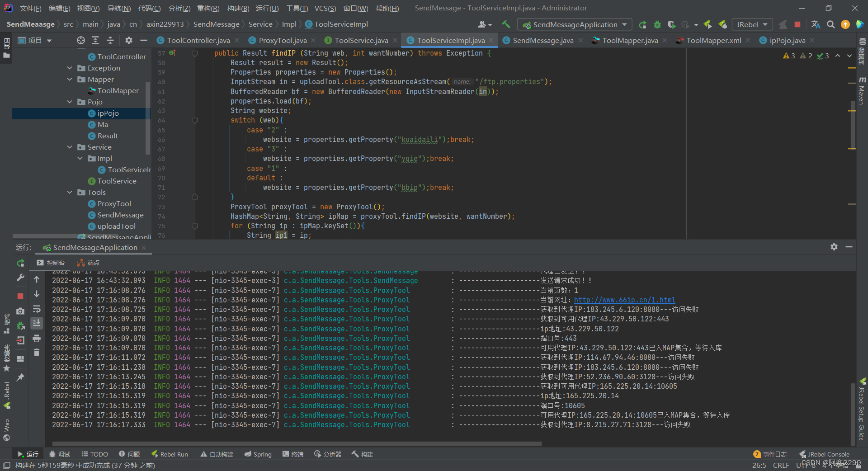Toggle scroll to end in console
Viewport: 868px width, 471px height.
coord(37,323)
